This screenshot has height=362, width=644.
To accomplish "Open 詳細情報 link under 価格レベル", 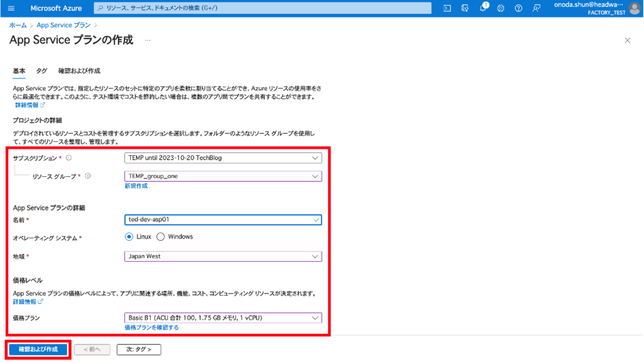I will [x=28, y=302].
